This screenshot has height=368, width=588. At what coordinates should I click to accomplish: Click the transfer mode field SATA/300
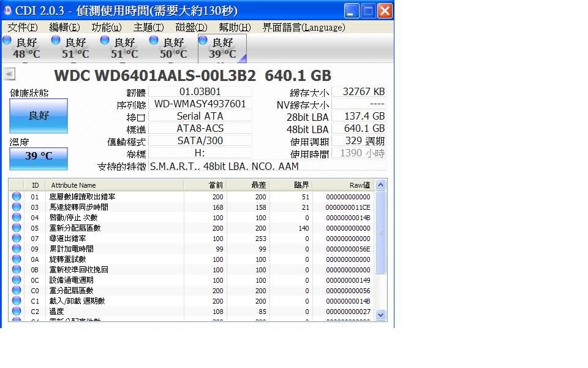200,141
